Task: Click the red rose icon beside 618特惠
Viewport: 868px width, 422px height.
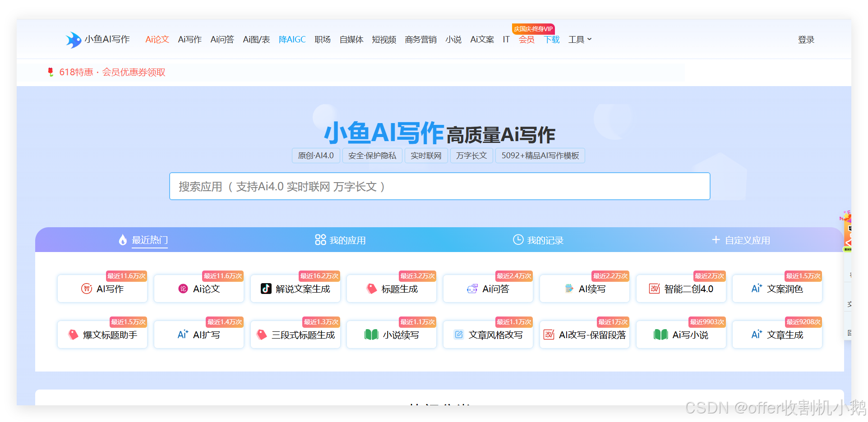Action: pyautogui.click(x=51, y=72)
